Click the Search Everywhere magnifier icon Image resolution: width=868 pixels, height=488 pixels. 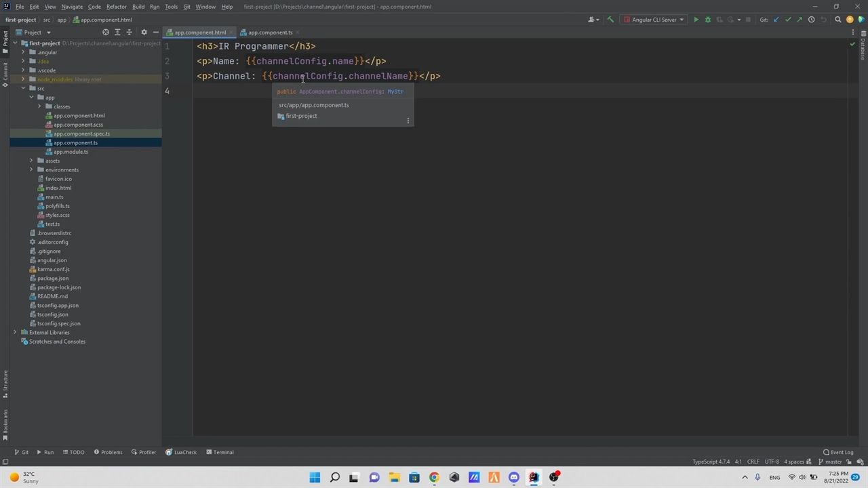point(837,20)
